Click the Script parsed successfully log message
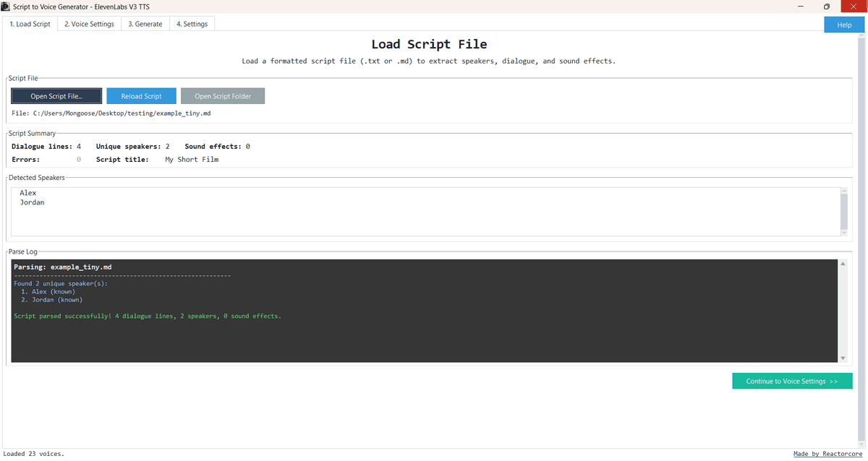Viewport: 868px width, 461px height. (148, 316)
